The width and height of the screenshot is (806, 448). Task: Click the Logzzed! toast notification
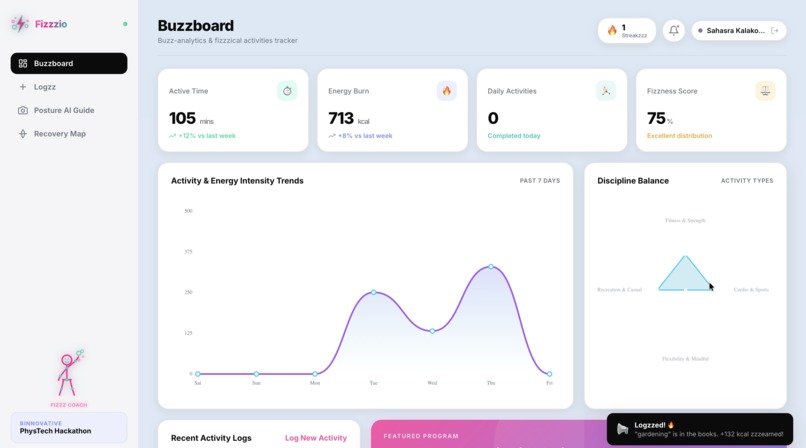[x=700, y=429]
